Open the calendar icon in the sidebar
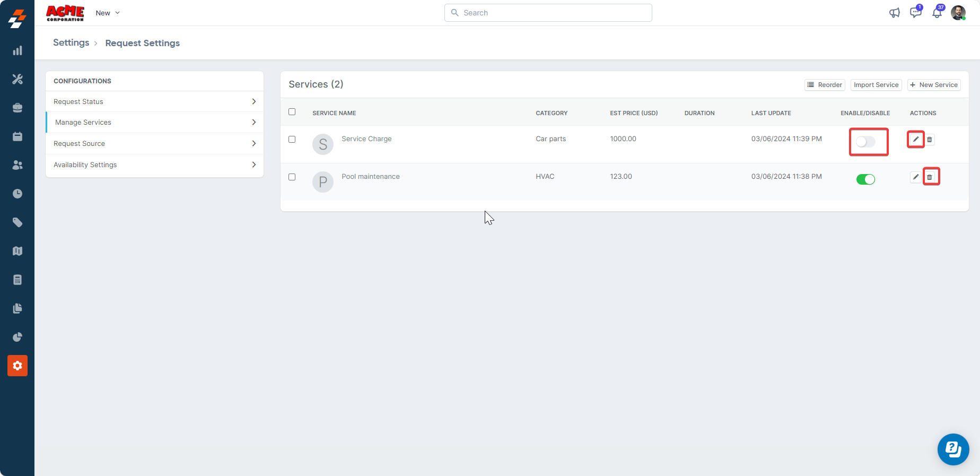 [x=17, y=136]
